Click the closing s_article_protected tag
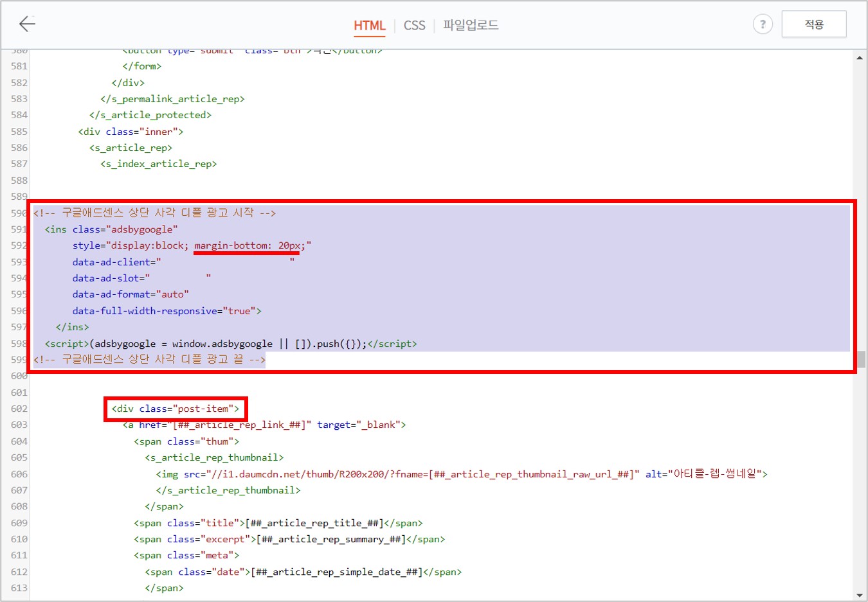This screenshot has width=868, height=602. point(150,115)
